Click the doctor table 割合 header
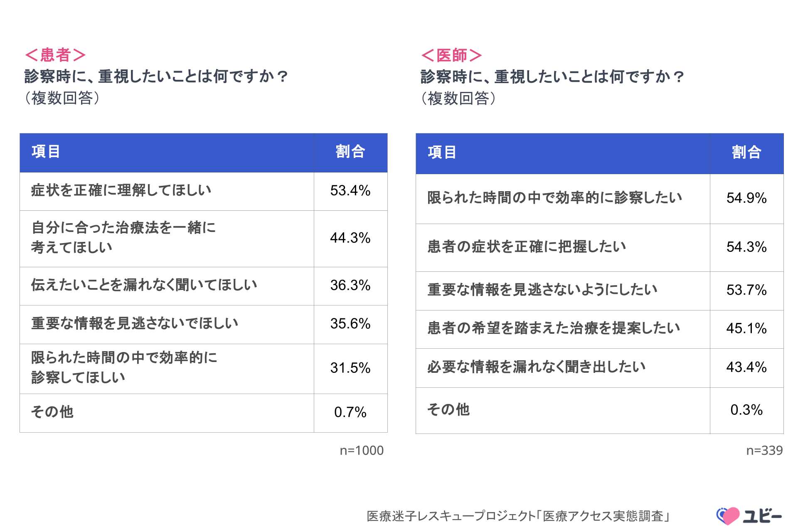This screenshot has width=798, height=532. 746,153
